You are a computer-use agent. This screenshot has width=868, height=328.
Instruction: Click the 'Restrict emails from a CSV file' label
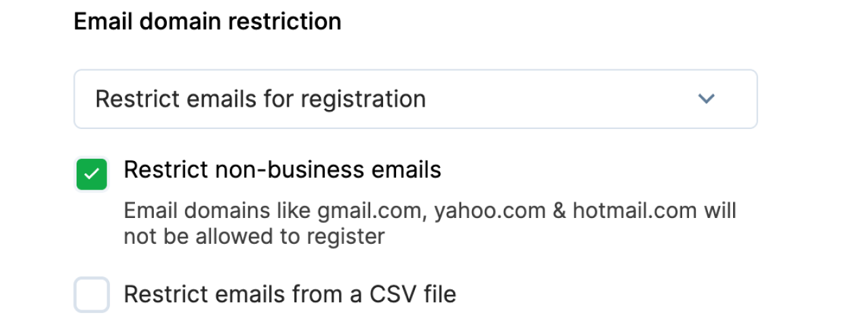pos(290,295)
